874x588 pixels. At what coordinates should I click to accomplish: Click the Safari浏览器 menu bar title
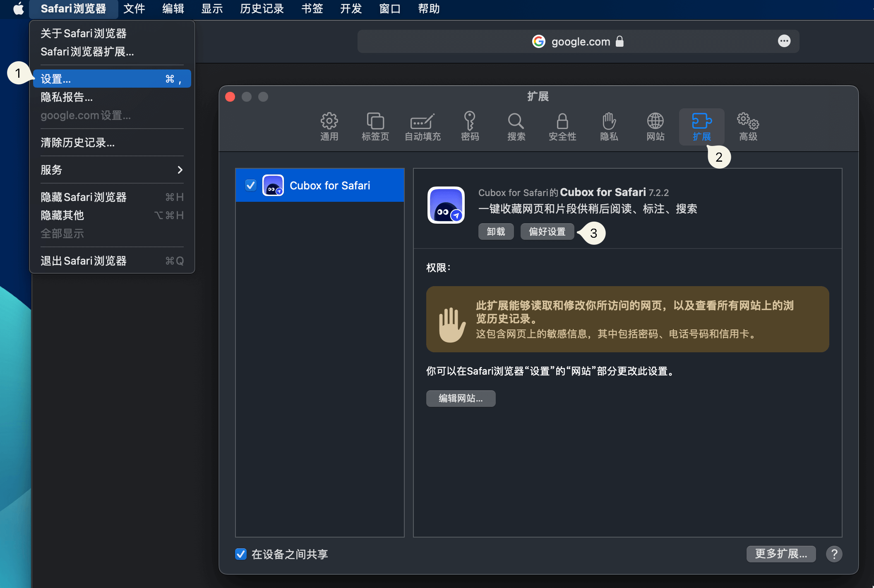pos(73,9)
